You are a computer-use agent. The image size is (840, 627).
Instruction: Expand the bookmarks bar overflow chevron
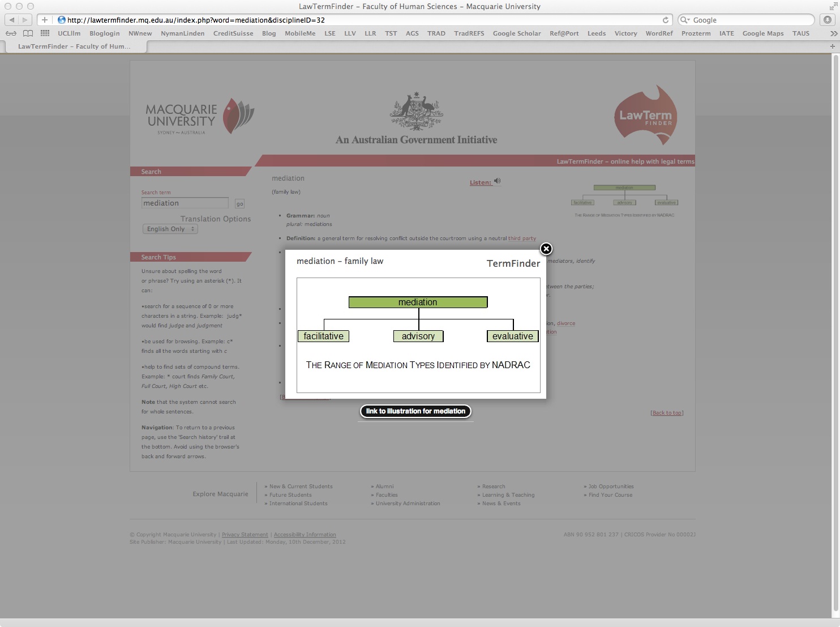click(x=833, y=33)
